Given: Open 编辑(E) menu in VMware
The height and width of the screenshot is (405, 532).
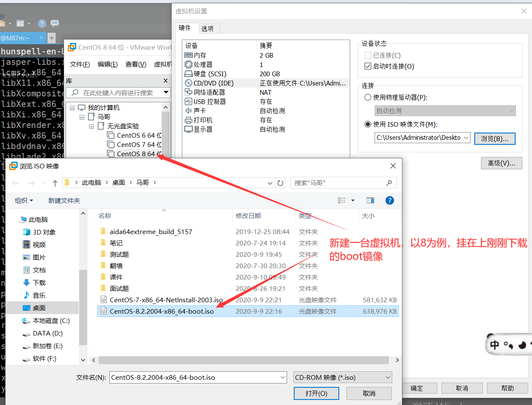Looking at the screenshot, I should coord(108,64).
